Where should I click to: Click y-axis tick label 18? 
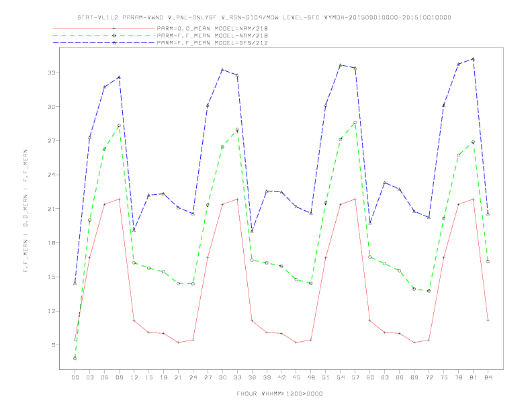click(x=52, y=243)
